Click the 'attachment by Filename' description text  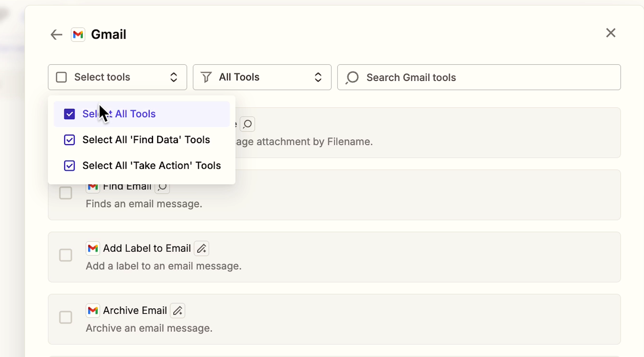315,142
